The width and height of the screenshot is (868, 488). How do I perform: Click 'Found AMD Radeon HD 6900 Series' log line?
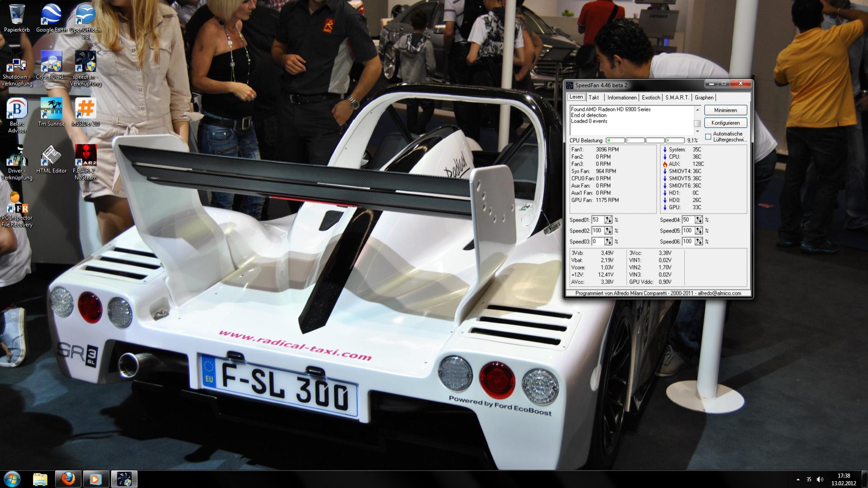[x=611, y=109]
